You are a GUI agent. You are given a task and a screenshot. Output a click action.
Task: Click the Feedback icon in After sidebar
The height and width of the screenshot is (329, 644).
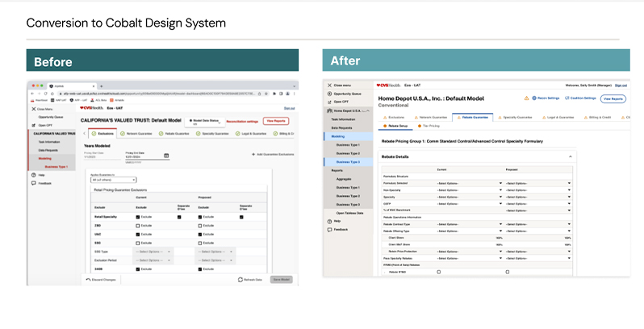(x=329, y=230)
